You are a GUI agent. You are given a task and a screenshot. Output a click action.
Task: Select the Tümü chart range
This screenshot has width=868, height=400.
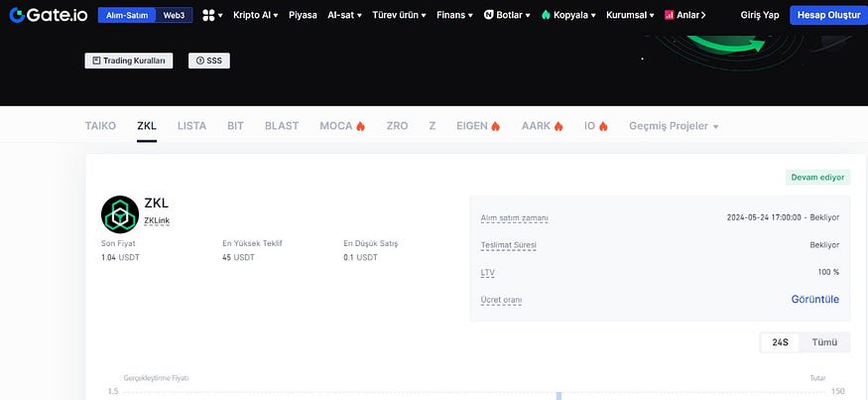(824, 342)
